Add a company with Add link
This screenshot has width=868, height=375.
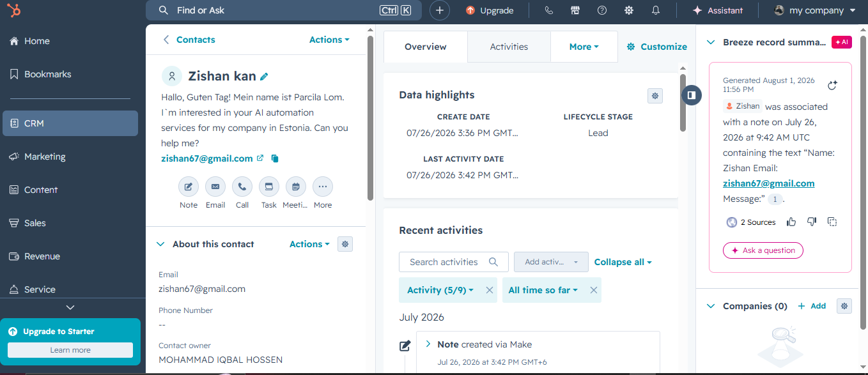point(812,306)
